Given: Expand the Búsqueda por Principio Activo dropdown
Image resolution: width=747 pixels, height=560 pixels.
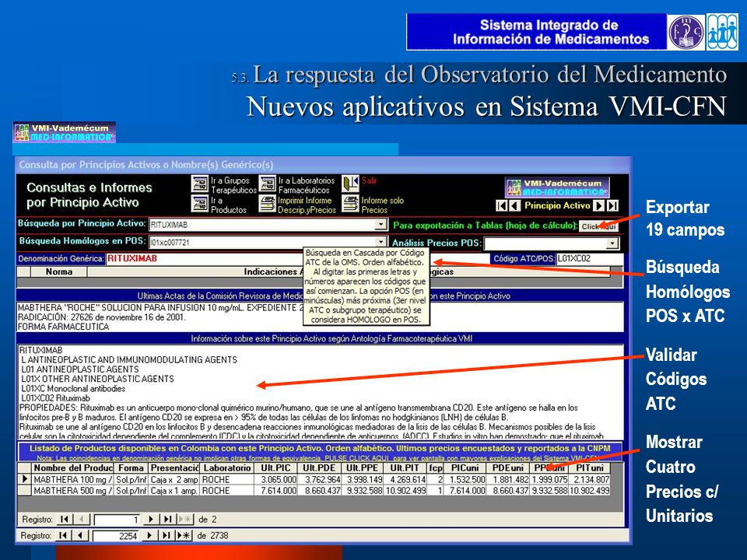Looking at the screenshot, I should point(381,224).
